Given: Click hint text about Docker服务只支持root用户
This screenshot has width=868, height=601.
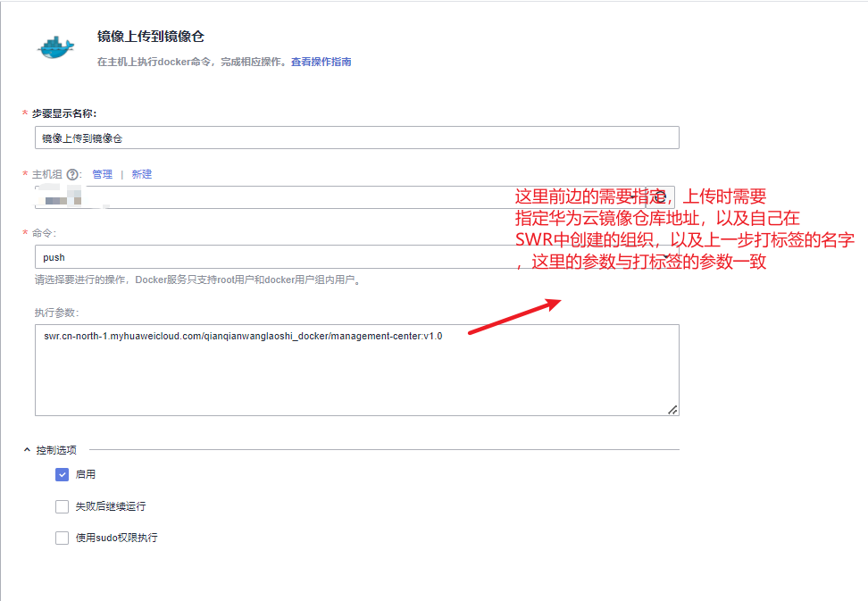Looking at the screenshot, I should click(x=198, y=280).
